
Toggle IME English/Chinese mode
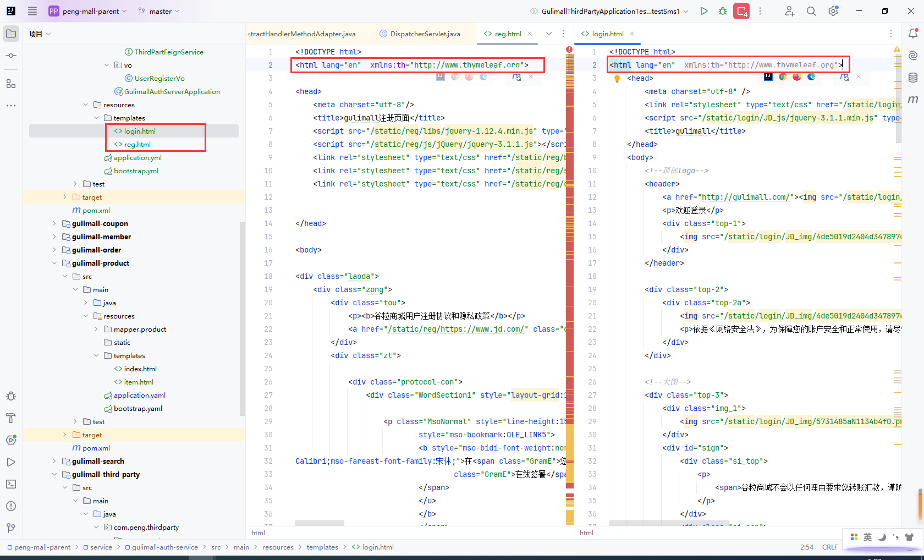pyautogui.click(x=867, y=537)
